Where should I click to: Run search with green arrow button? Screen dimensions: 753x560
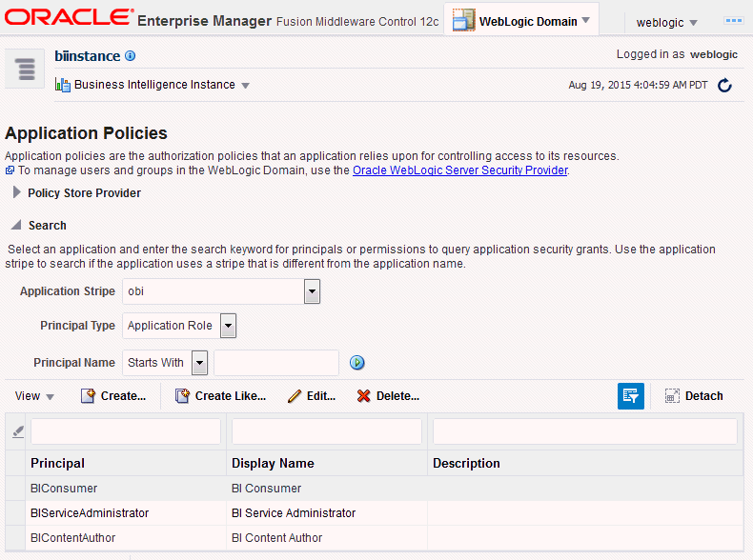coord(356,362)
